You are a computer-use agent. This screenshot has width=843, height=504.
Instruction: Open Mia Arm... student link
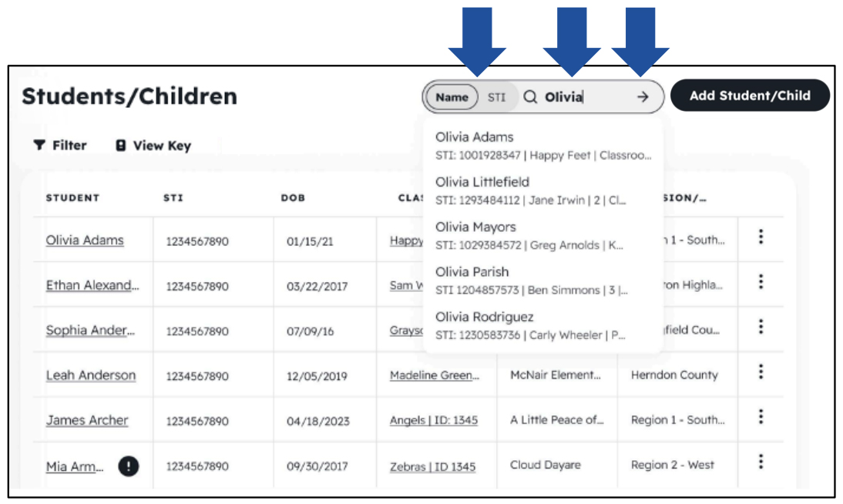point(74,466)
